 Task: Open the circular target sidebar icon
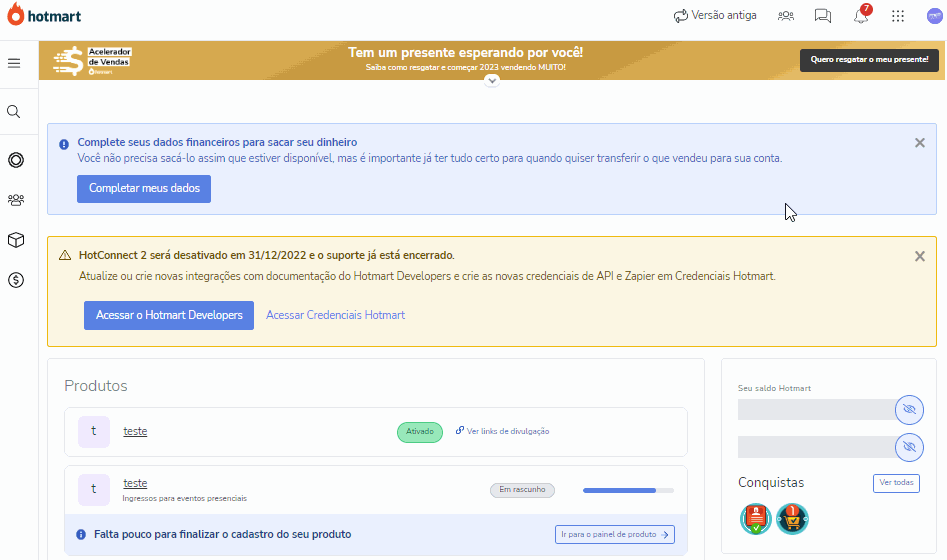[16, 160]
